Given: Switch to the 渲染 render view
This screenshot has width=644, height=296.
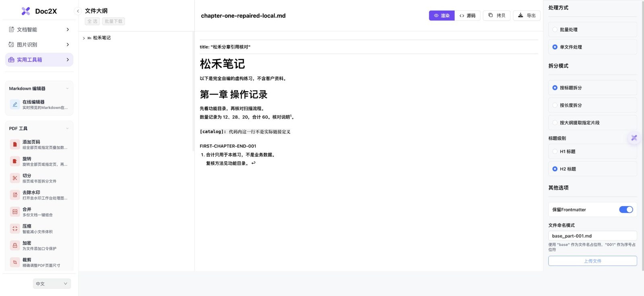Looking at the screenshot, I should 442,16.
